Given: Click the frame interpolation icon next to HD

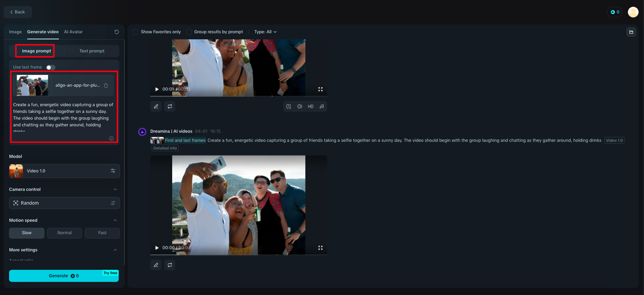Looking at the screenshot, I should pos(300,107).
